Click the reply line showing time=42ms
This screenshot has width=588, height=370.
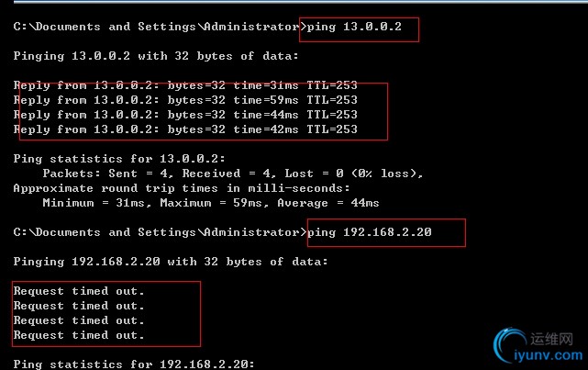click(185, 129)
